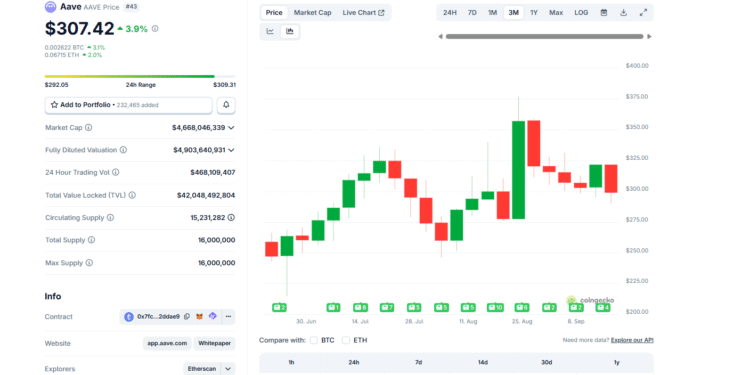This screenshot has width=750, height=375.
Task: Click the 14d column header
Action: coord(483,363)
